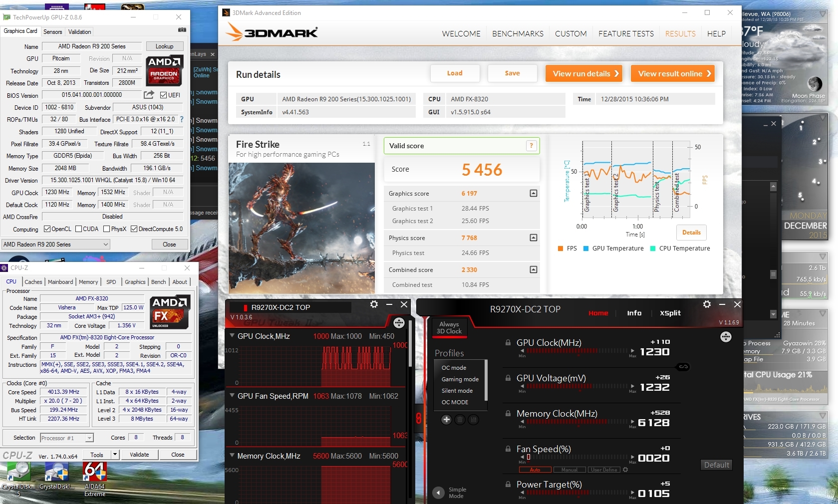Click the Fan Speed lock icon
This screenshot has width=838, height=504.
[x=508, y=449]
